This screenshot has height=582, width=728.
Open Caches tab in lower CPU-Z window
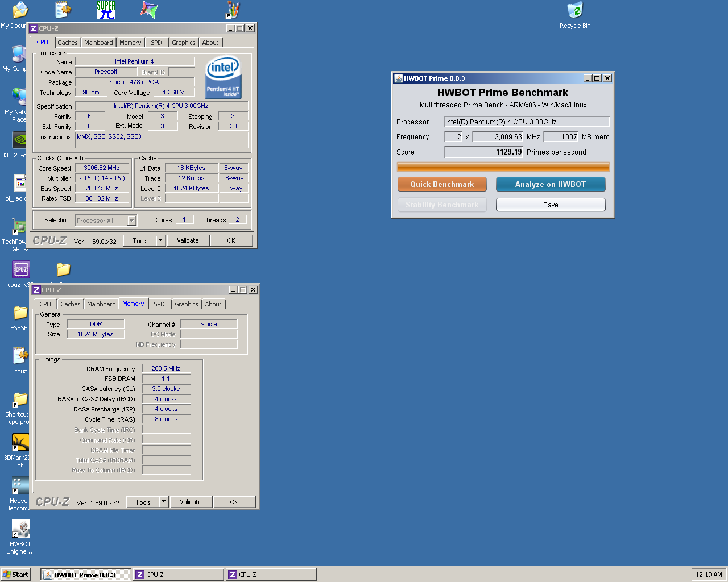(x=71, y=304)
